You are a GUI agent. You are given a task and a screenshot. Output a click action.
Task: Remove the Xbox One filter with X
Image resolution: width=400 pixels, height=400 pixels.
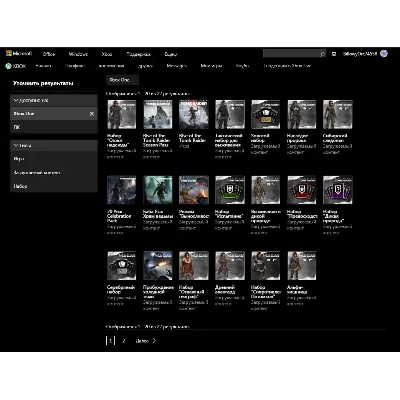92,114
